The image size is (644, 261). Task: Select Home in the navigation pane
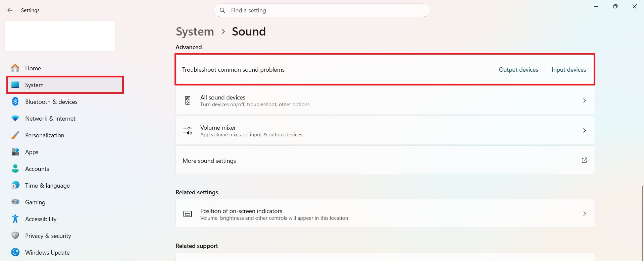33,68
